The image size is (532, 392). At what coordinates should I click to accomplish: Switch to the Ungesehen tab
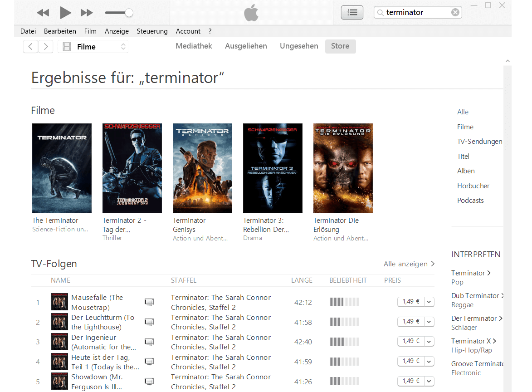click(x=299, y=46)
